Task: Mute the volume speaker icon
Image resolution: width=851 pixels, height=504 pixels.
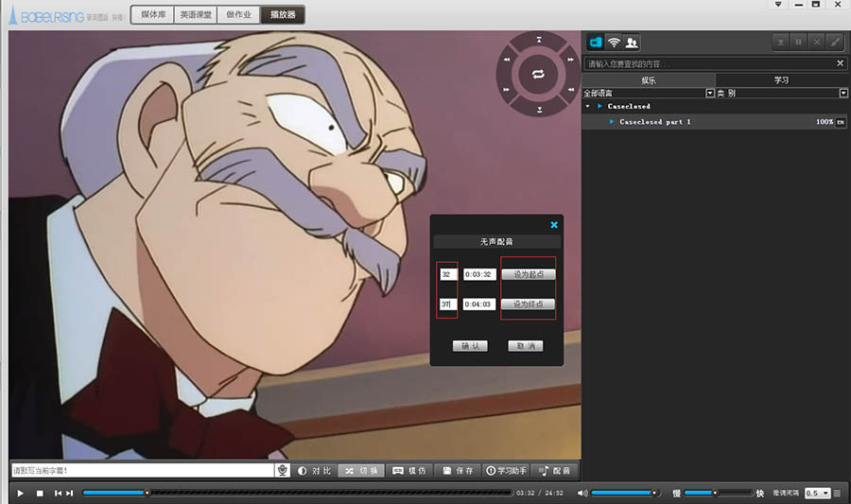Action: (x=582, y=494)
